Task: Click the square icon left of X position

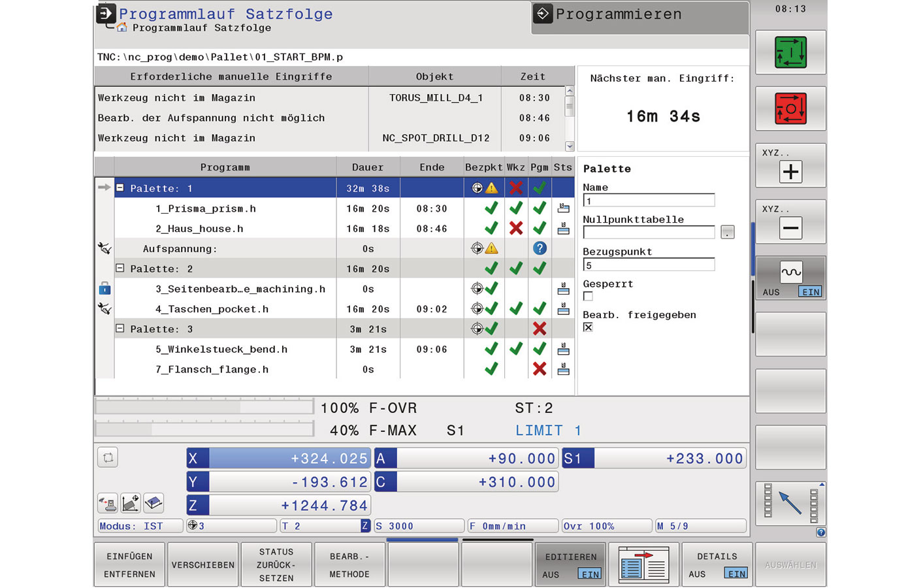Action: click(108, 457)
